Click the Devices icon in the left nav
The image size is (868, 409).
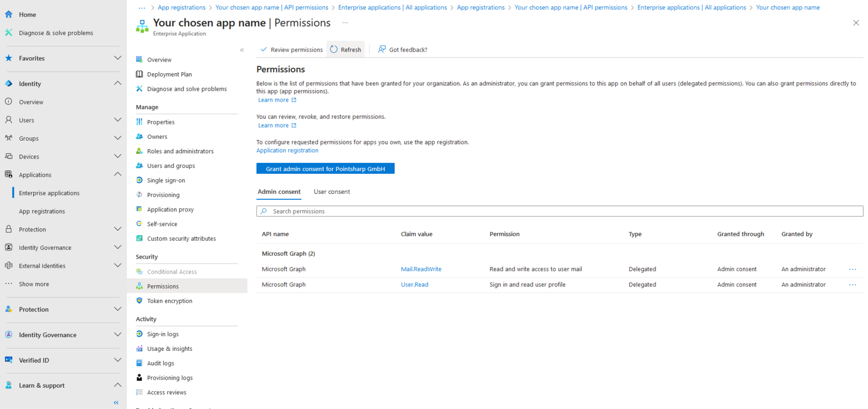[x=9, y=156]
